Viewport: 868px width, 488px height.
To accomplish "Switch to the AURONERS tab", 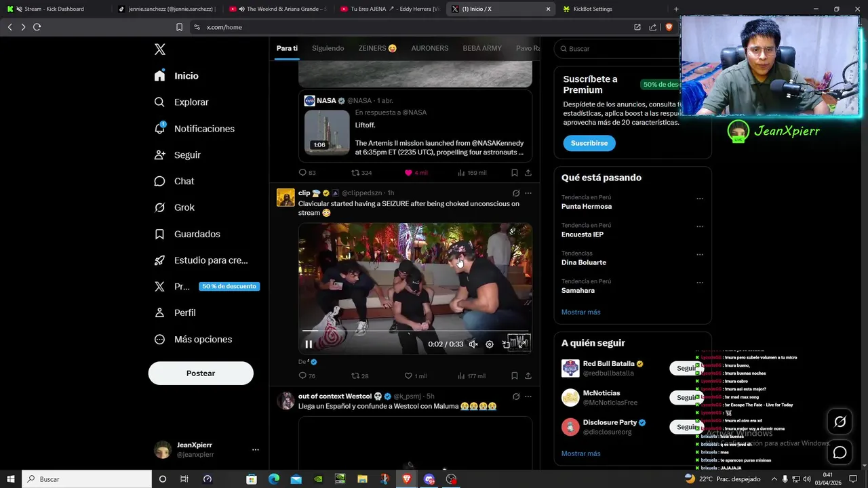I will (429, 48).
